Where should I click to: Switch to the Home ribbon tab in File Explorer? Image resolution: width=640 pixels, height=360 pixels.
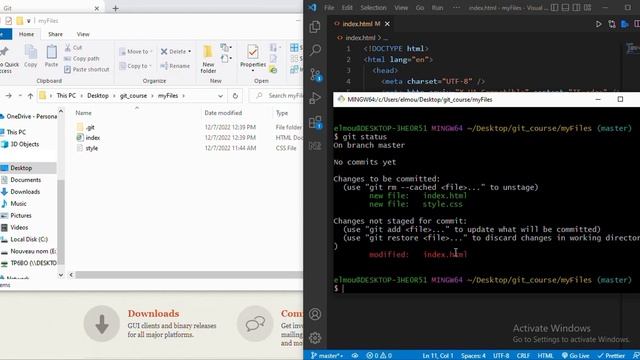(27, 34)
